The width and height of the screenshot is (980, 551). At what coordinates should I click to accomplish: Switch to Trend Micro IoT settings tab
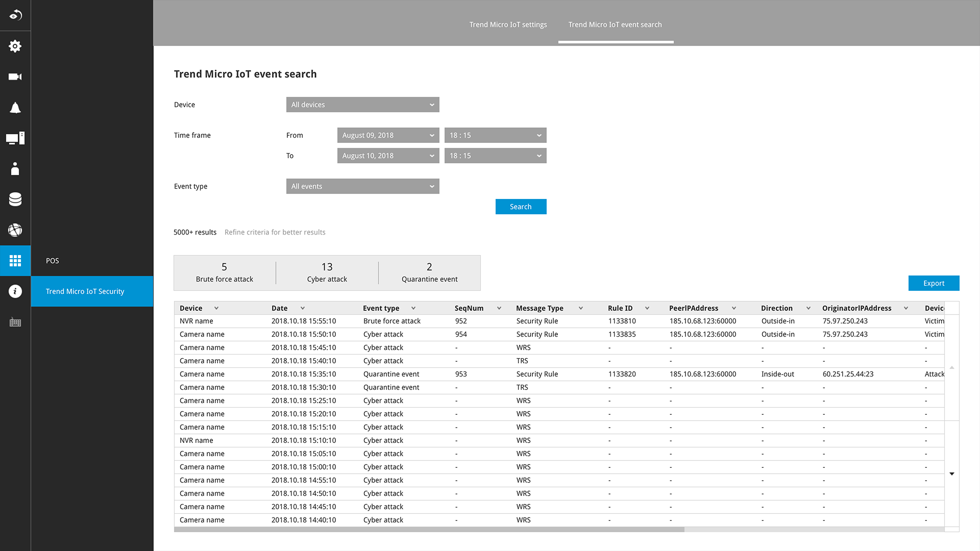508,24
